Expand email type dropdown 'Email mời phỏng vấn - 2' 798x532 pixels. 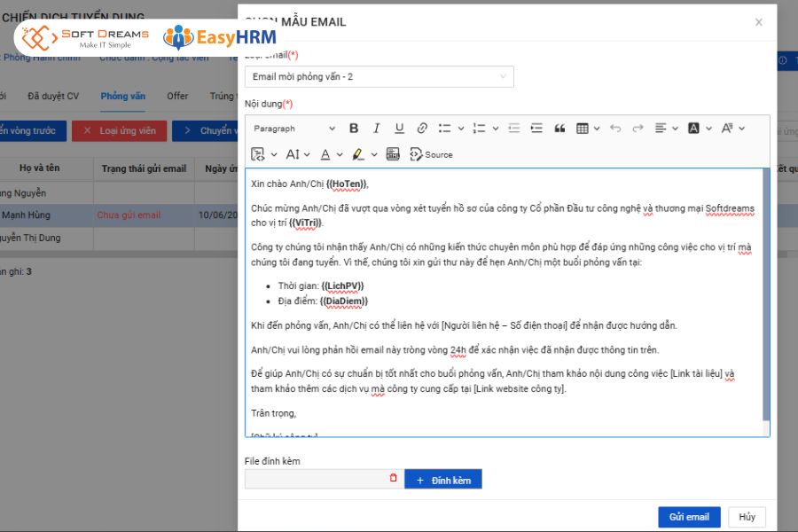pos(379,77)
